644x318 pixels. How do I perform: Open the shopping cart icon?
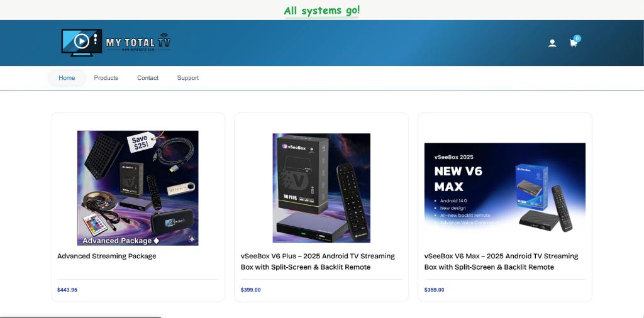(x=574, y=43)
